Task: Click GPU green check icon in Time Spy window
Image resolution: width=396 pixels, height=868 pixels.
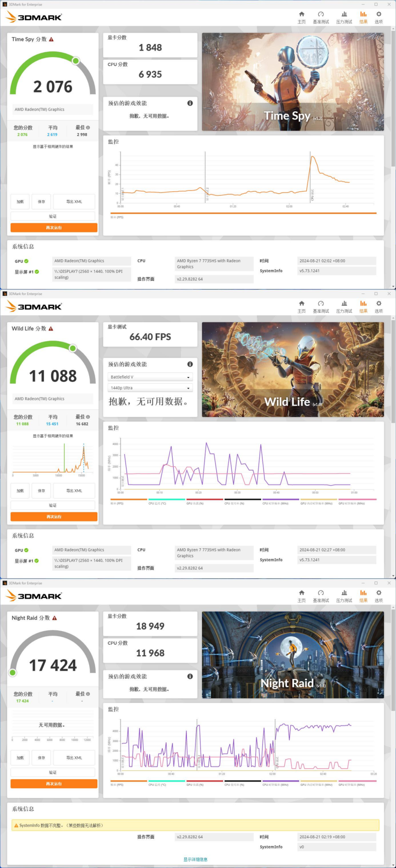Action: pyautogui.click(x=27, y=261)
